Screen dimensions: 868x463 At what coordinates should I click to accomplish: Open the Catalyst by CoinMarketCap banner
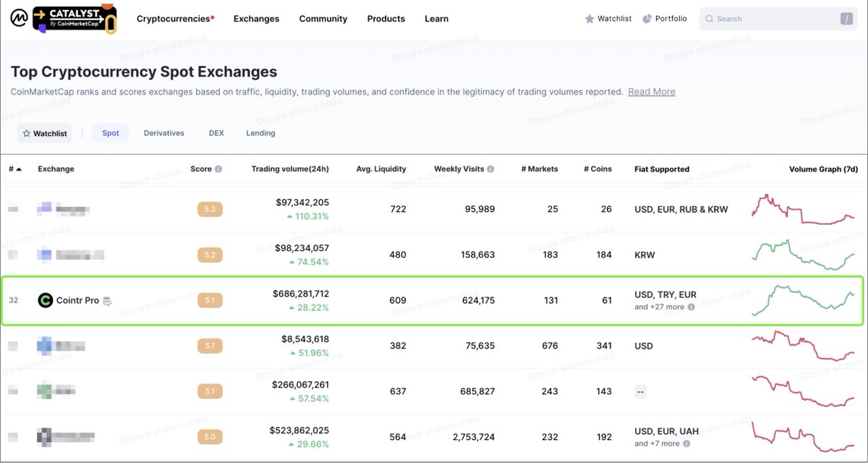pyautogui.click(x=75, y=18)
